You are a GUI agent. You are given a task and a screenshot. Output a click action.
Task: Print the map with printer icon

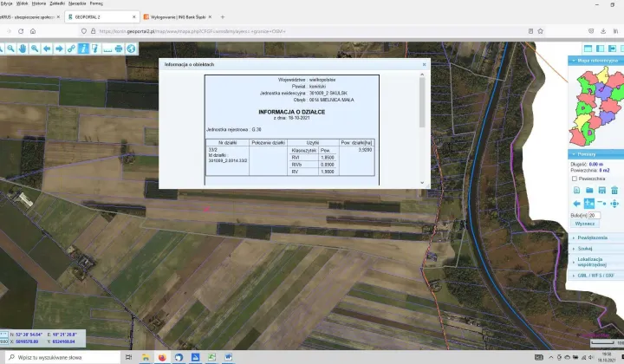119,49
